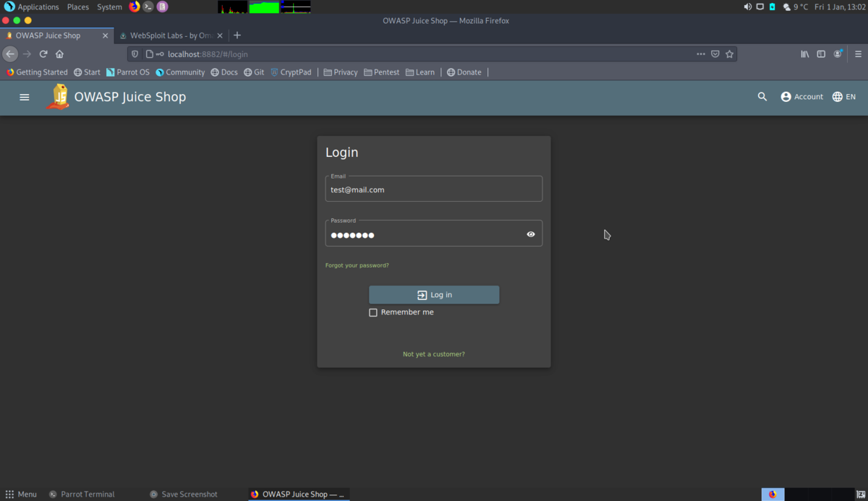Click the volume speaker icon
Viewport: 868px width, 501px height.
click(748, 7)
